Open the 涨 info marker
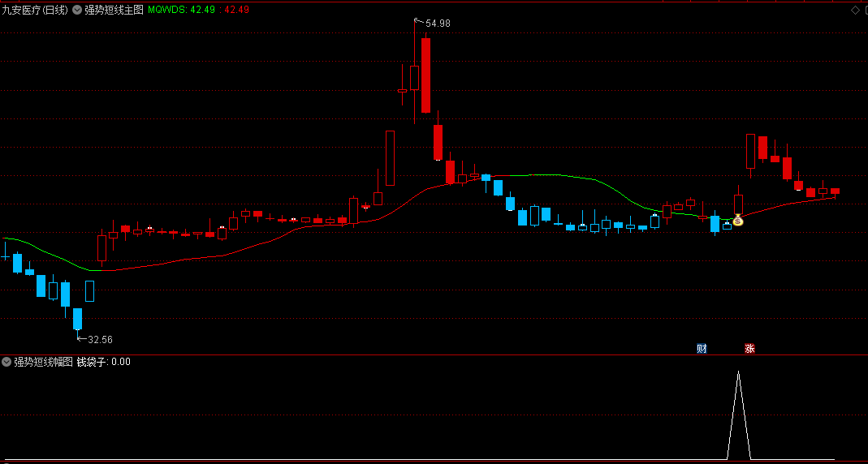The image size is (868, 464). tap(749, 349)
